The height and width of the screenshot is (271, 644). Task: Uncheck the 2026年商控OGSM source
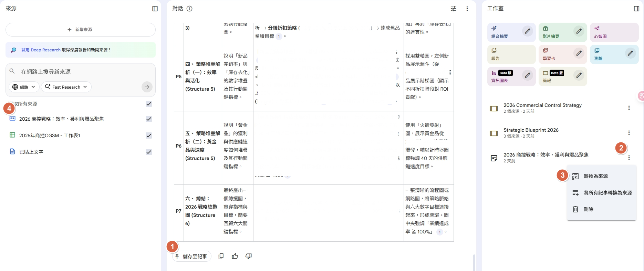[x=149, y=135]
